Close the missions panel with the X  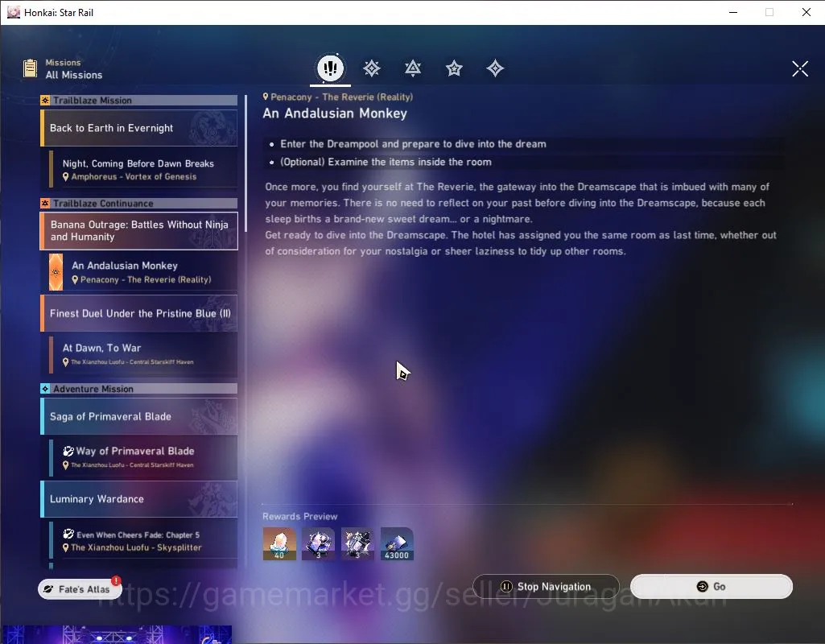pyautogui.click(x=800, y=68)
